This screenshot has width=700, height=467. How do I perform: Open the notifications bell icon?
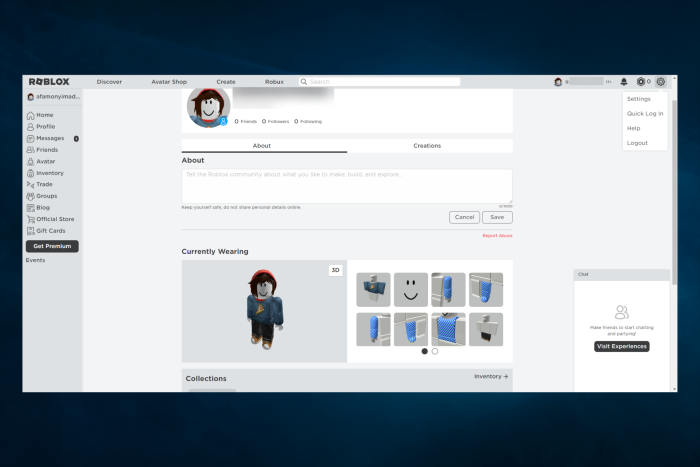(x=624, y=82)
